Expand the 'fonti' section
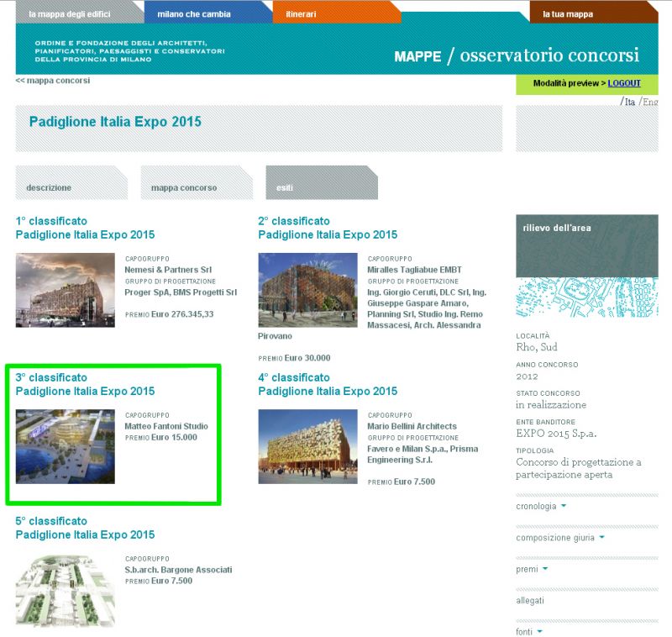Screen dimensions: 672x637 [529, 631]
